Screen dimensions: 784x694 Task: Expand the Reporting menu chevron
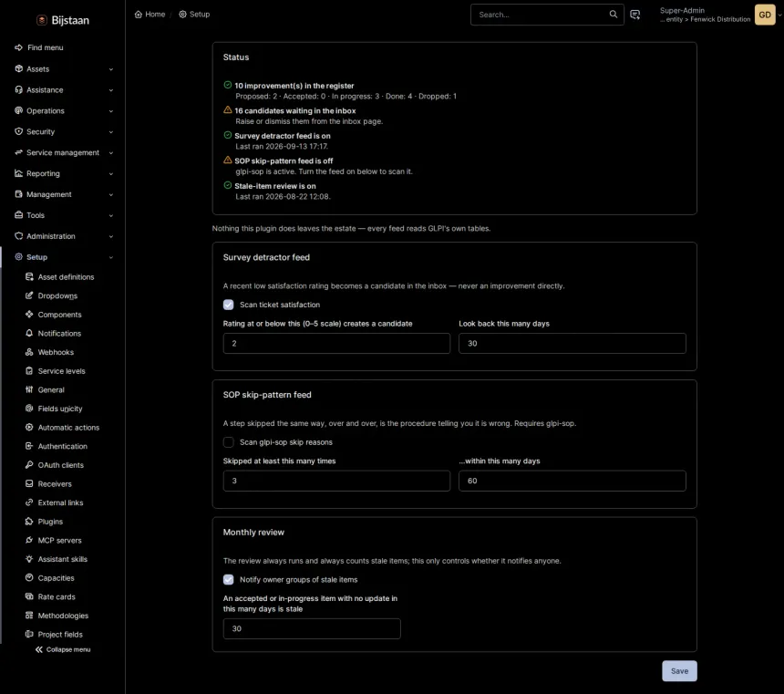pyautogui.click(x=111, y=173)
